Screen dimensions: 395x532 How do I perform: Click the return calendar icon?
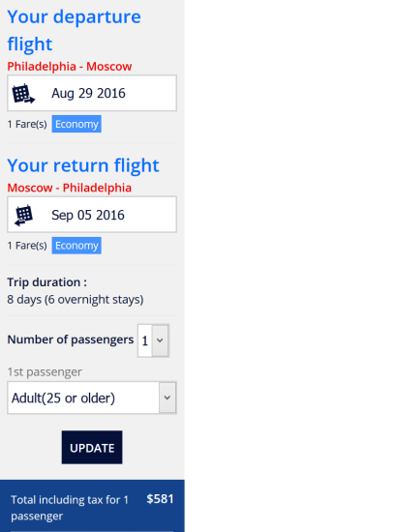[23, 215]
